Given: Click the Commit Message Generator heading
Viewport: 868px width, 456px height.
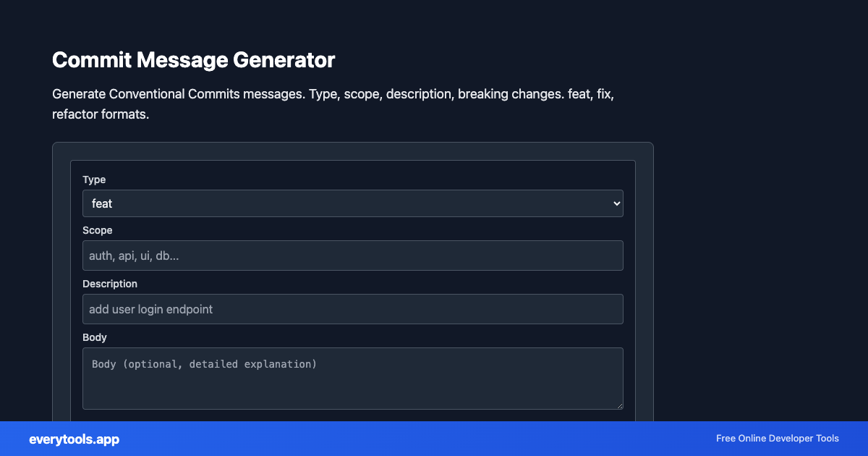Looking at the screenshot, I should pyautogui.click(x=194, y=60).
